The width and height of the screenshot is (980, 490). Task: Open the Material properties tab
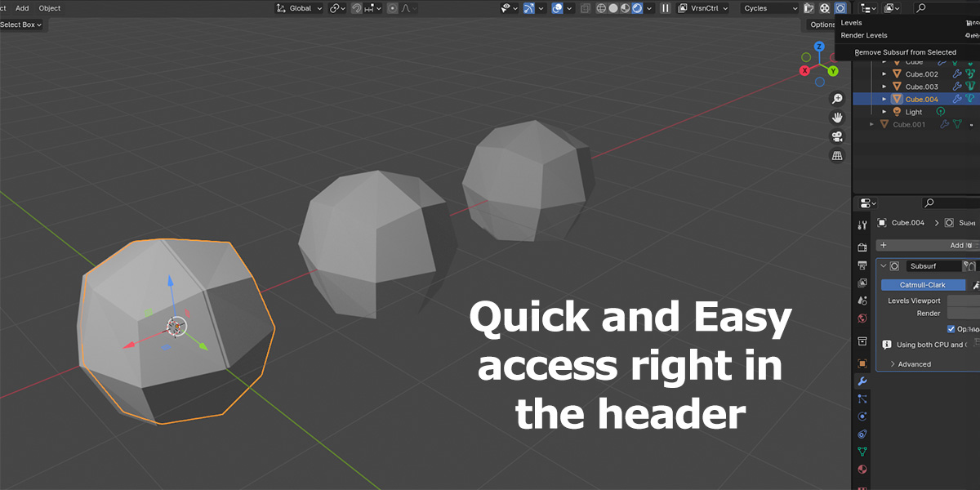[x=862, y=470]
